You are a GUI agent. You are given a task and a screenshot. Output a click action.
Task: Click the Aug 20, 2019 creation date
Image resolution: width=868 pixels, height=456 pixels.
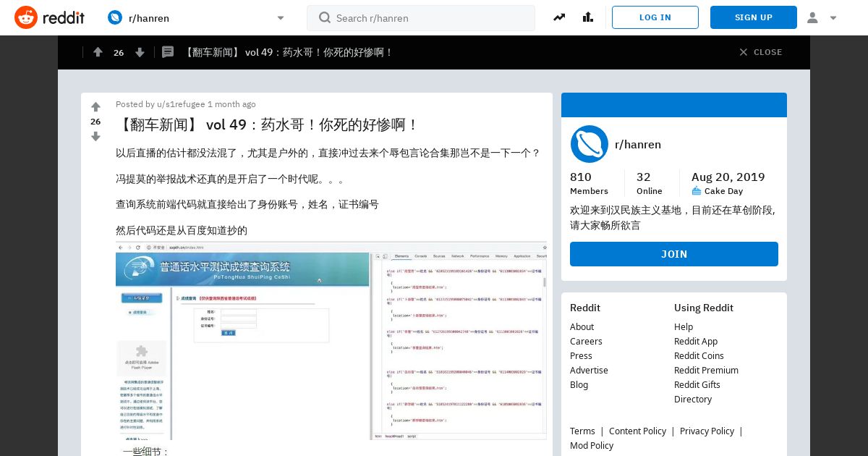728,177
